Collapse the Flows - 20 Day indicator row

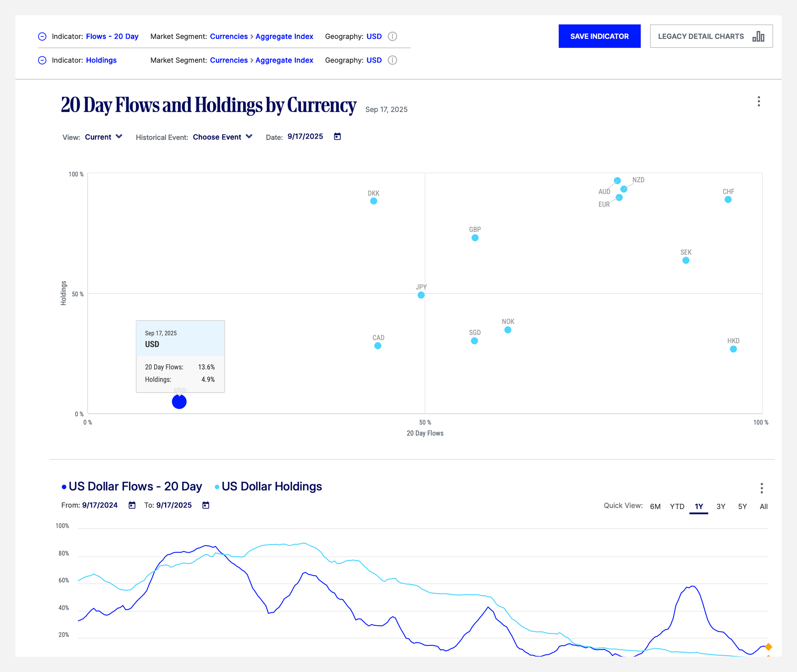(42, 37)
